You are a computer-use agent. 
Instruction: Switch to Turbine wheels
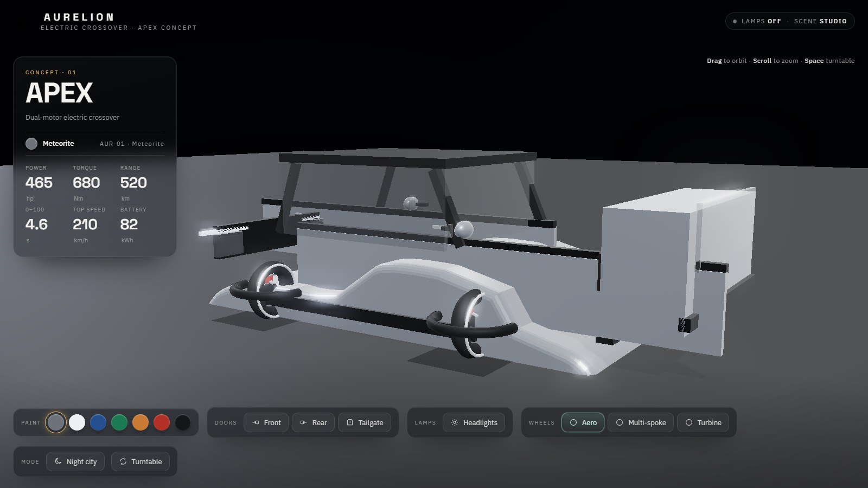[704, 422]
